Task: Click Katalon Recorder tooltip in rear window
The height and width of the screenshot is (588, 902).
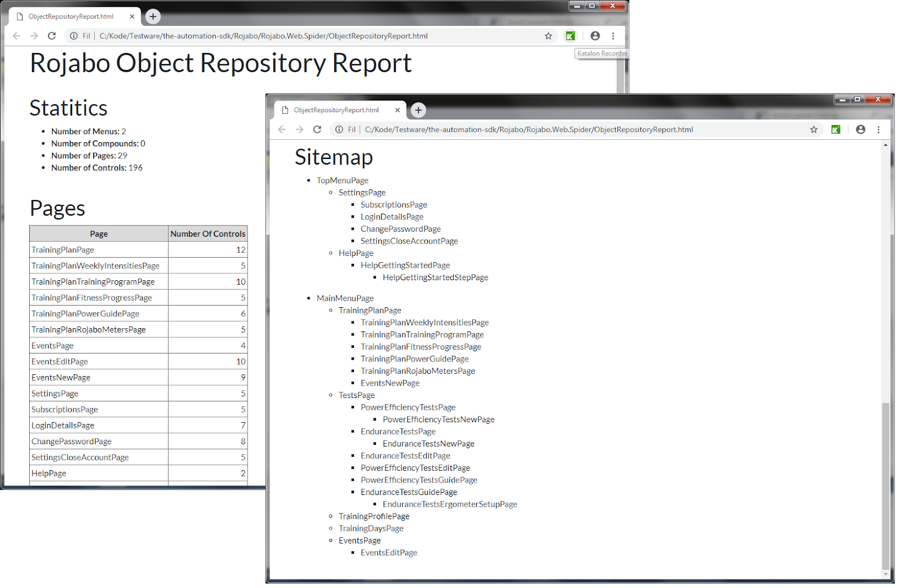Action: (x=602, y=54)
